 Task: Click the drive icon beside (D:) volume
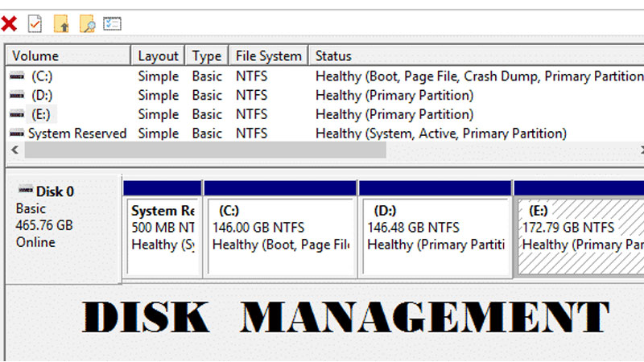point(16,95)
